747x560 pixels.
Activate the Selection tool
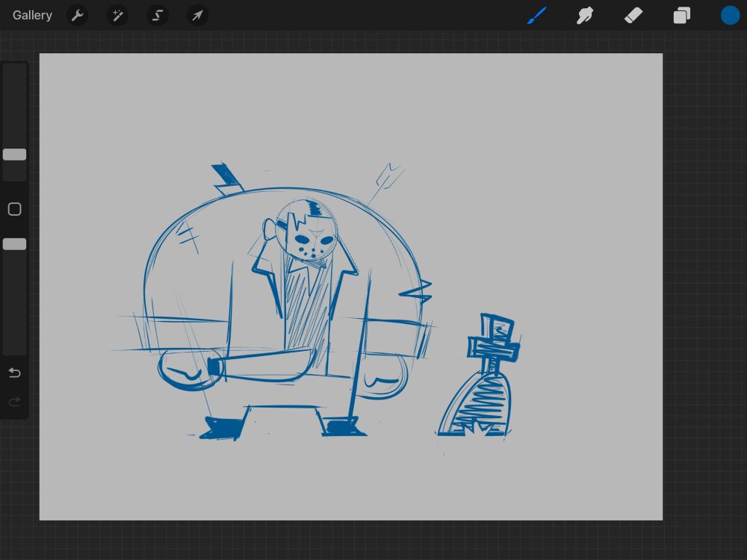point(157,15)
